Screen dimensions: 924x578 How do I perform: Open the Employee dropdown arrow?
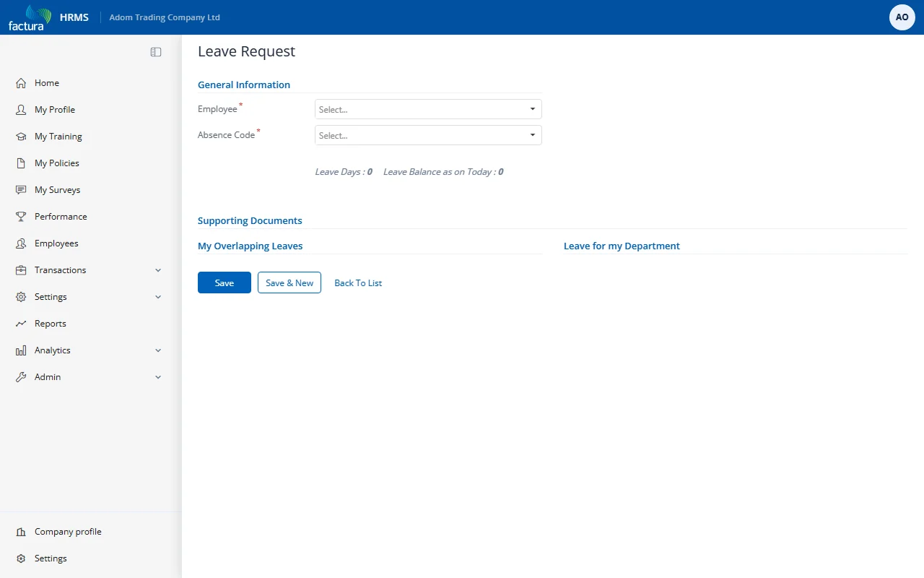(x=533, y=109)
